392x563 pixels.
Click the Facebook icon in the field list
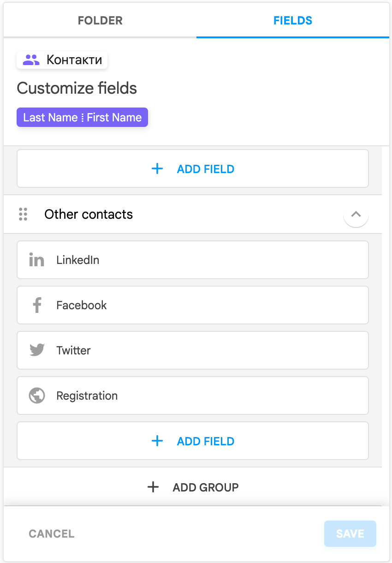(x=36, y=305)
